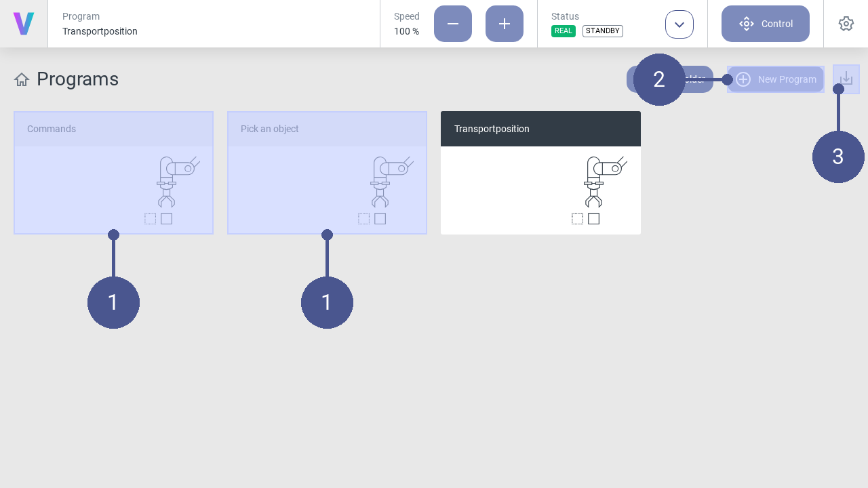Image resolution: width=868 pixels, height=488 pixels.
Task: Open the Commands program card
Action: (113, 173)
